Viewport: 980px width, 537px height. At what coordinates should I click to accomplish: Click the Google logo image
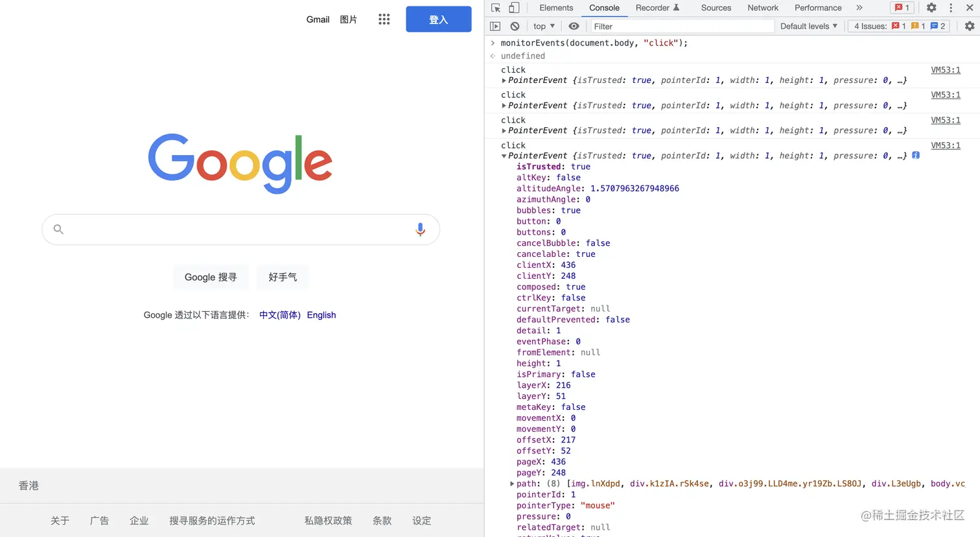pos(240,163)
